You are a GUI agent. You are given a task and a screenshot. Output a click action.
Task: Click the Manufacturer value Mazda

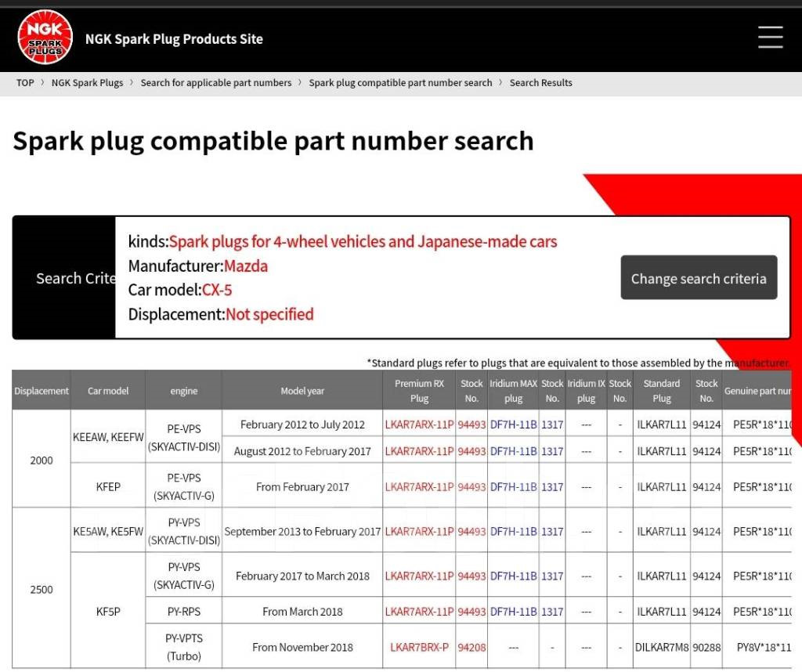246,266
